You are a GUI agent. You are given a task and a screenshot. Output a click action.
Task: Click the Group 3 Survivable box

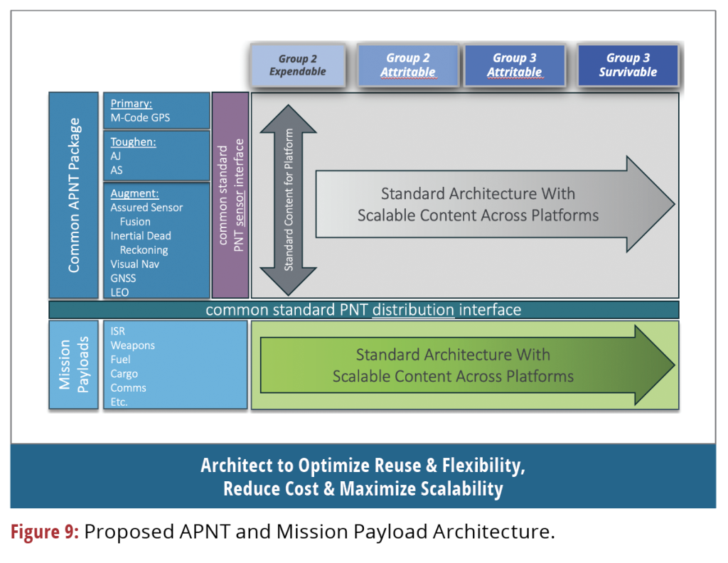coord(627,65)
